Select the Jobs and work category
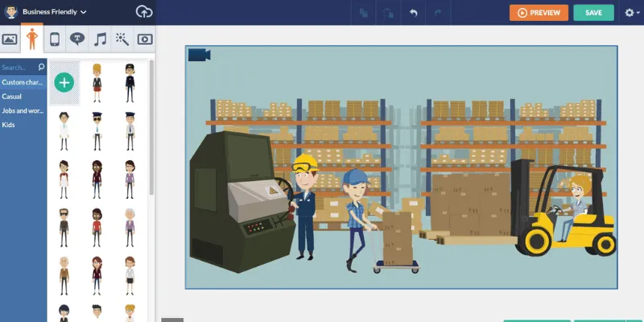The height and width of the screenshot is (322, 644). [23, 110]
